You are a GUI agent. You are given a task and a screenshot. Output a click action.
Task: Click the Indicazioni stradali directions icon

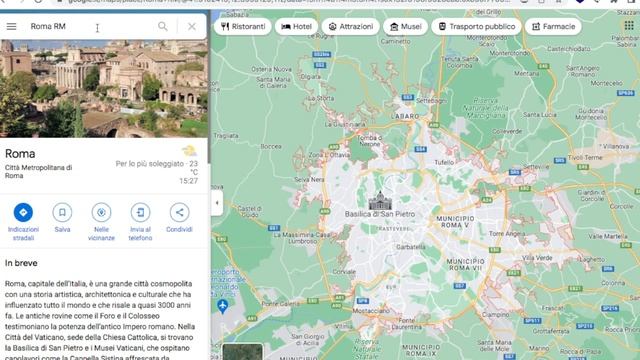tap(23, 212)
